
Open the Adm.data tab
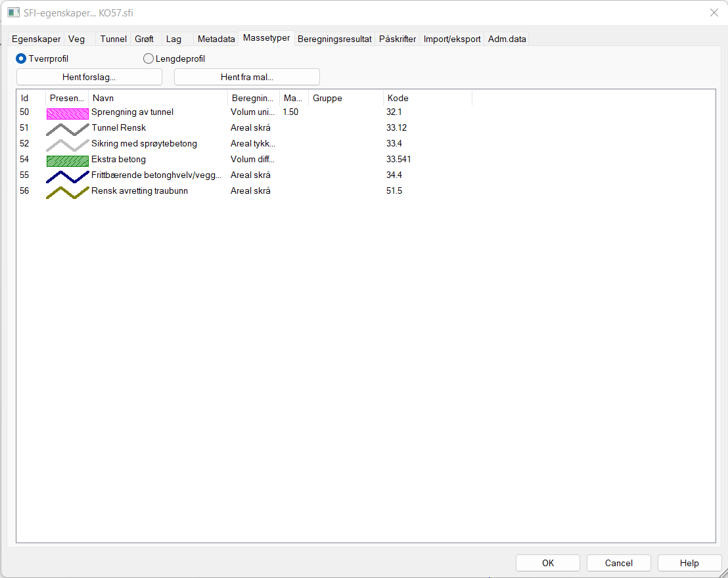click(507, 38)
